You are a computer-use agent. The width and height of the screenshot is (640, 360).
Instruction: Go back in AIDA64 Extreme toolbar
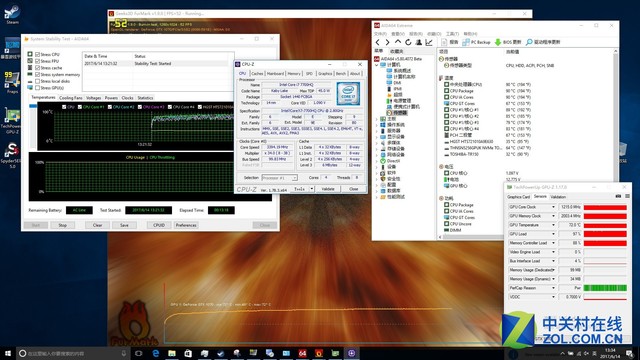point(378,42)
